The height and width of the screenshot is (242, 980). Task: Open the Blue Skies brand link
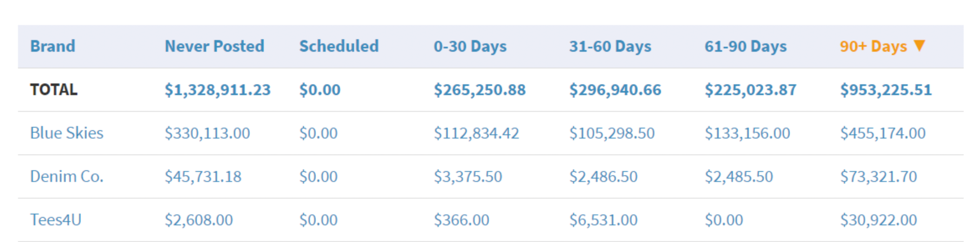click(x=66, y=133)
